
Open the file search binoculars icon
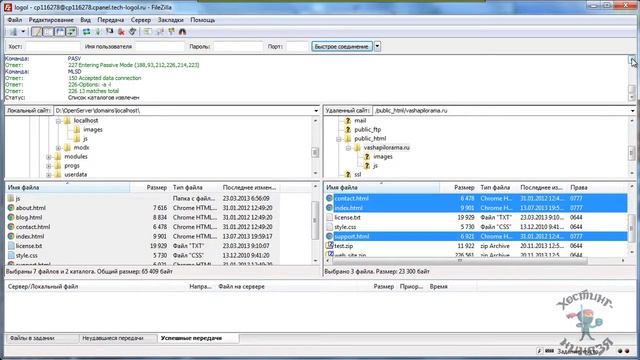[182, 31]
